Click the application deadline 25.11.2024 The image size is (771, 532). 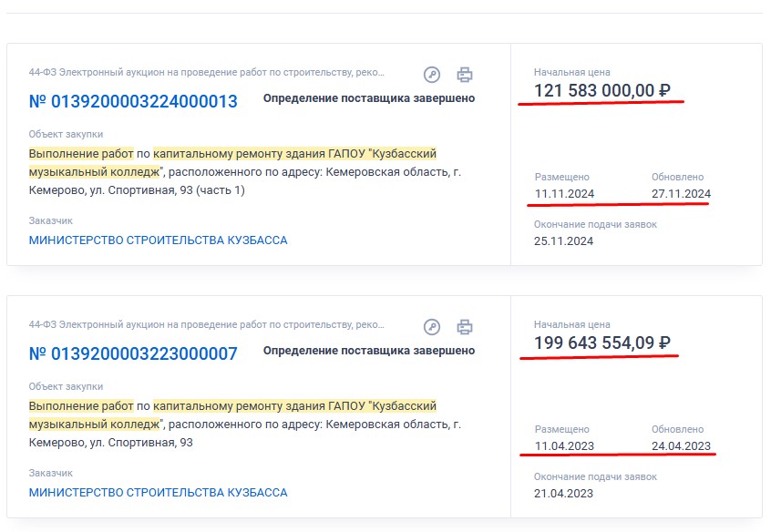[564, 241]
